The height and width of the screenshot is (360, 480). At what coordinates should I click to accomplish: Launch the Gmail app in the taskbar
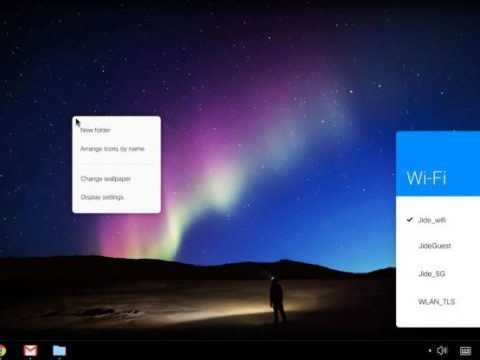[x=30, y=350]
